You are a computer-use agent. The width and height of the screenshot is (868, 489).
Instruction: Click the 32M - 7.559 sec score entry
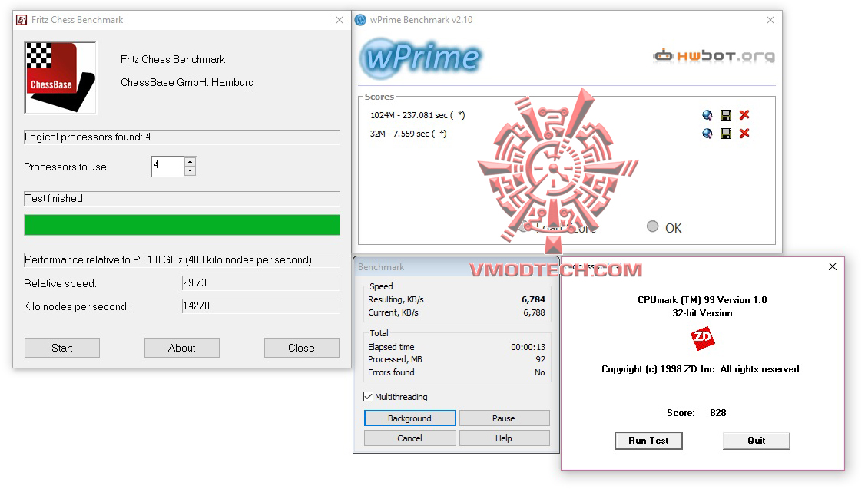click(x=409, y=134)
